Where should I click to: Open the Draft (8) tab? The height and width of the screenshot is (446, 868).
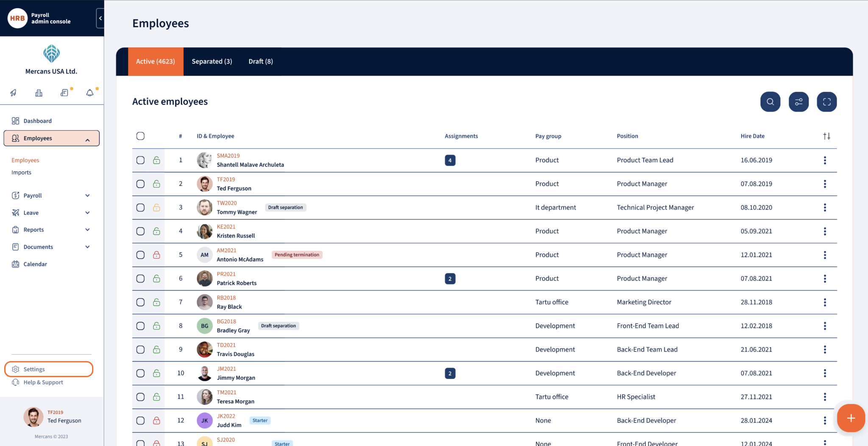tap(260, 61)
